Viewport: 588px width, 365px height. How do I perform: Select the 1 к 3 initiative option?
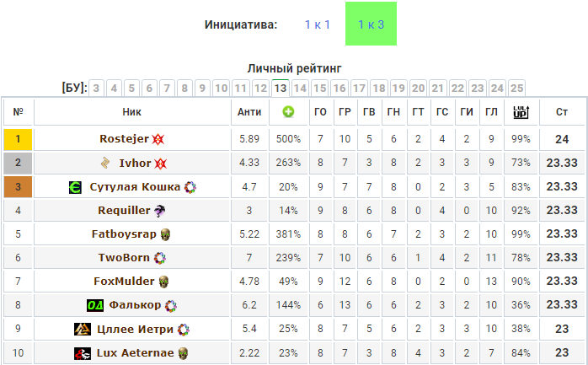(371, 24)
